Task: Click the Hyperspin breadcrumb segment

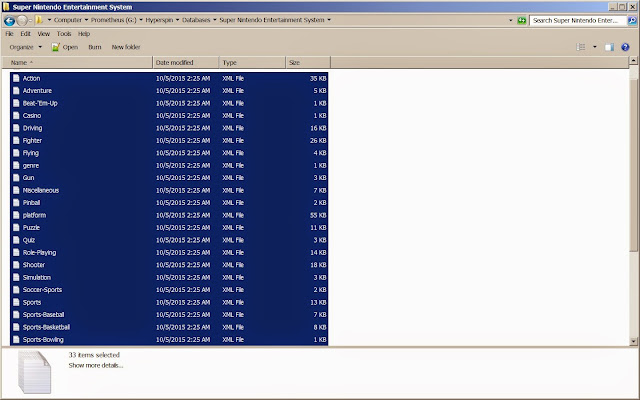Action: coord(159,20)
